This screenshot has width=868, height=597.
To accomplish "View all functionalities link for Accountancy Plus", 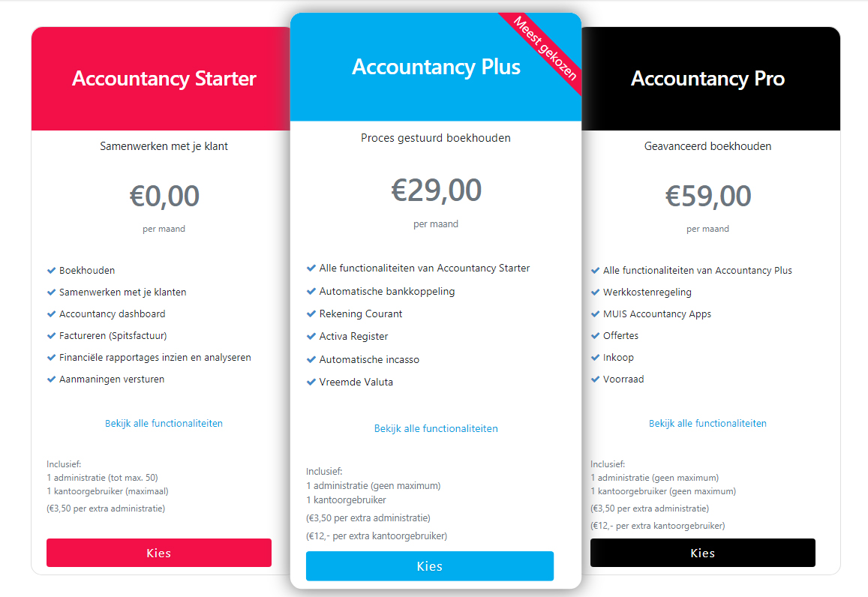I will tap(436, 428).
